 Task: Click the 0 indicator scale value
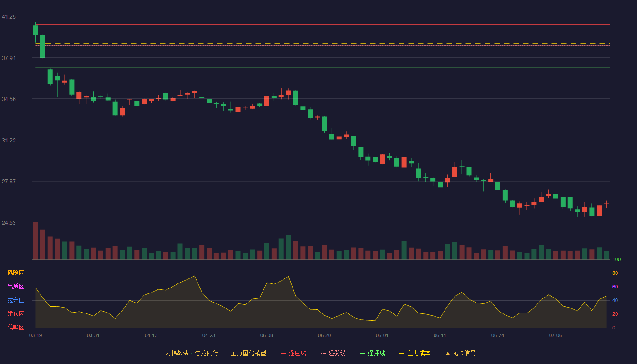[x=614, y=328]
